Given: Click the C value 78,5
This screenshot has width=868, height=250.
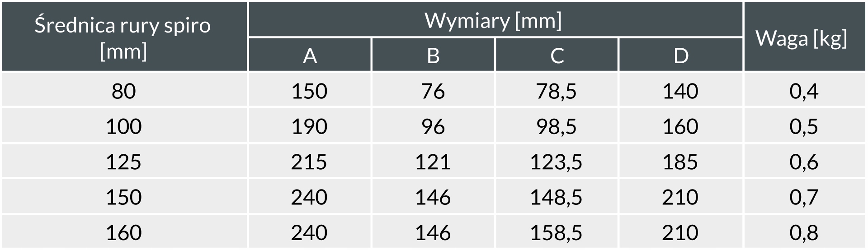Looking at the screenshot, I should pos(557,91).
